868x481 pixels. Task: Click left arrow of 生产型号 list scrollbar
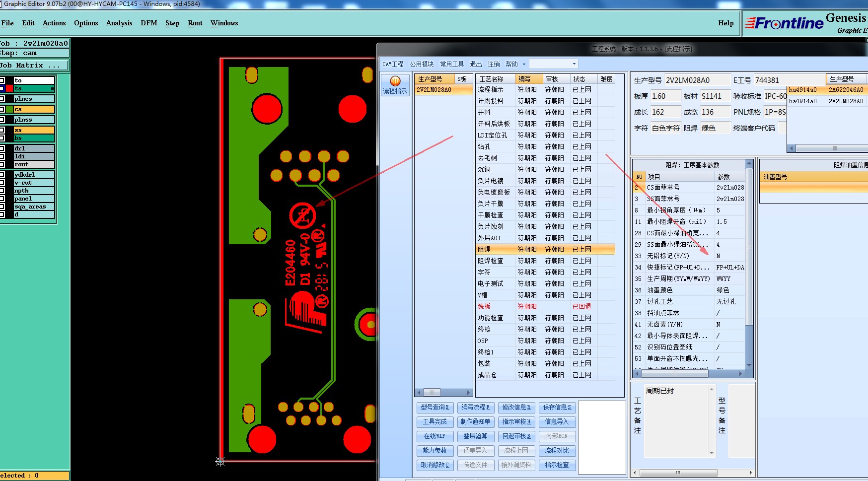click(420, 392)
